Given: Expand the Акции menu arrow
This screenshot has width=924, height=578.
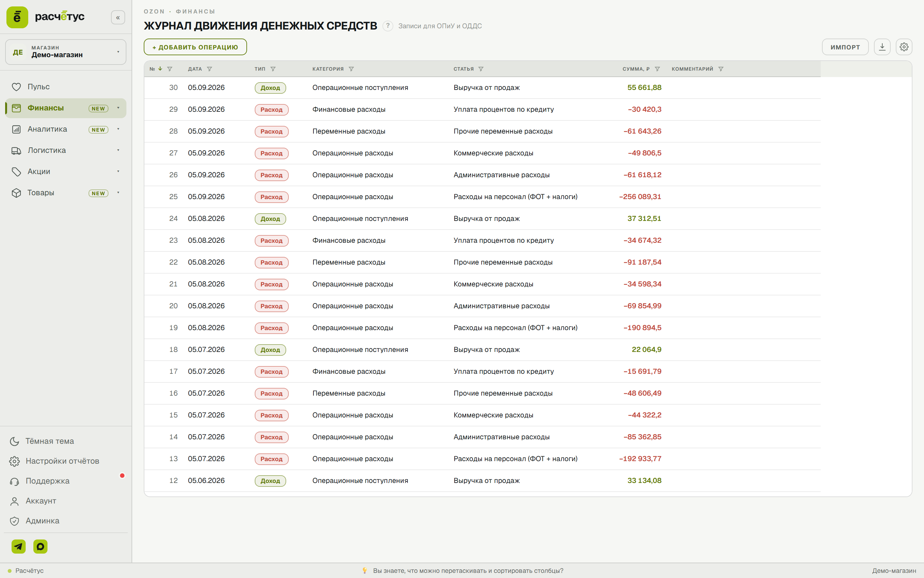Looking at the screenshot, I should click(118, 171).
